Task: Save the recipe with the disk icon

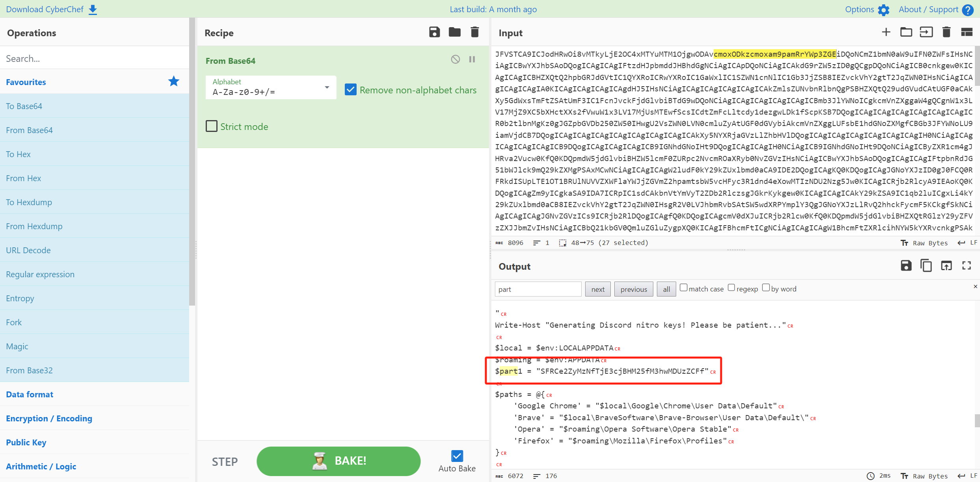Action: tap(434, 32)
